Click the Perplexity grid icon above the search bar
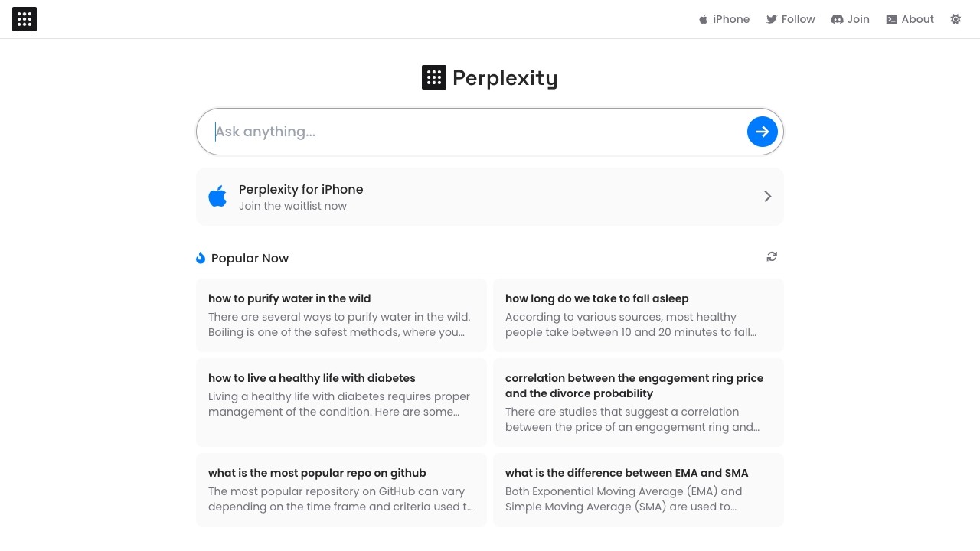This screenshot has height=551, width=980. pos(434,77)
